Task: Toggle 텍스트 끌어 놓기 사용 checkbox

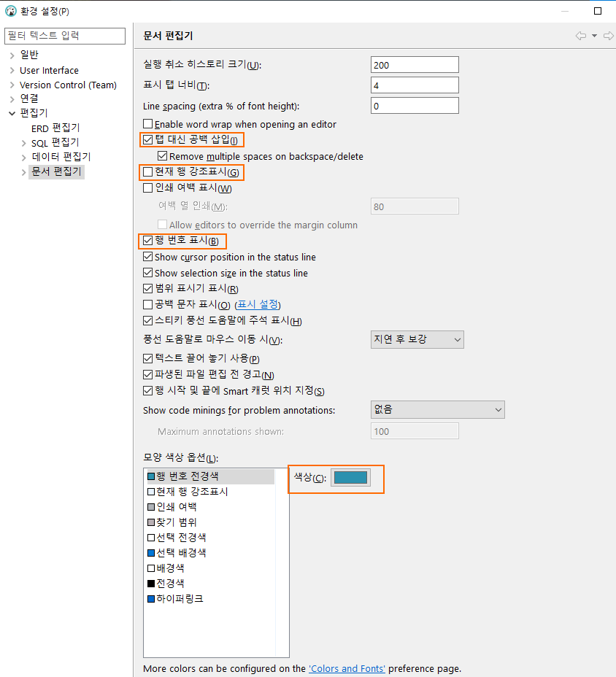Action: tap(147, 358)
